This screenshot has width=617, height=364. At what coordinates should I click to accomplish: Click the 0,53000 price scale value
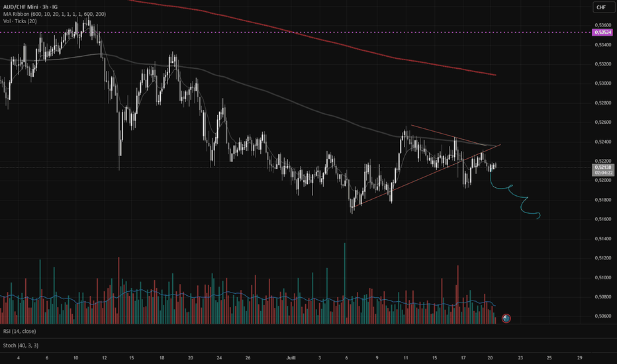pyautogui.click(x=602, y=83)
